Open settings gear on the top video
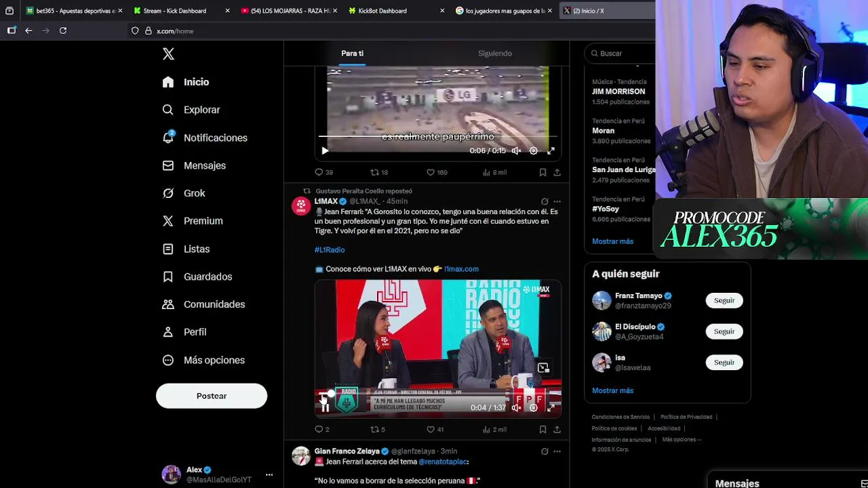The height and width of the screenshot is (488, 868). pyautogui.click(x=534, y=151)
